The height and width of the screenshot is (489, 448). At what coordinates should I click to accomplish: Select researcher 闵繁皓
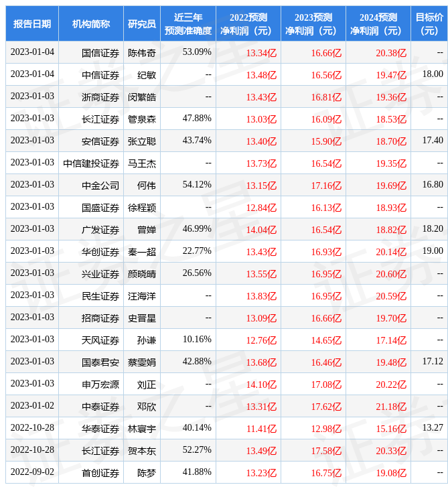(x=142, y=97)
